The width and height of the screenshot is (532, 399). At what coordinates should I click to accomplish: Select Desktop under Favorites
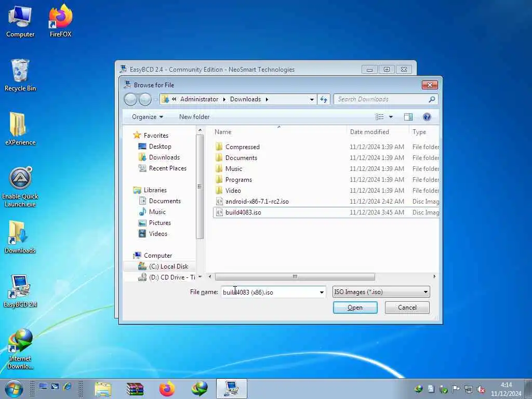159,147
